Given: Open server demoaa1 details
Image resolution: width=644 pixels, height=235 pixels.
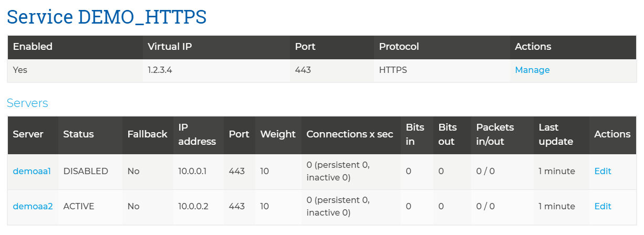Looking at the screenshot, I should click(x=32, y=171).
